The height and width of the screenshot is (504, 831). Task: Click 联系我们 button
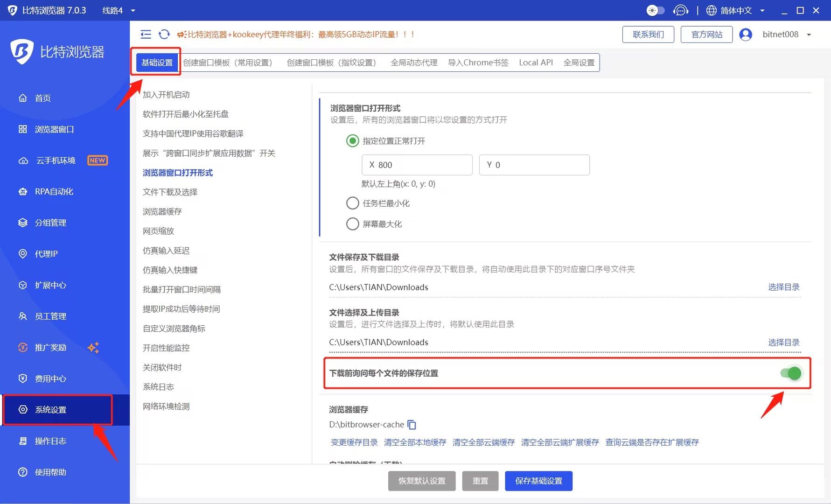(648, 35)
